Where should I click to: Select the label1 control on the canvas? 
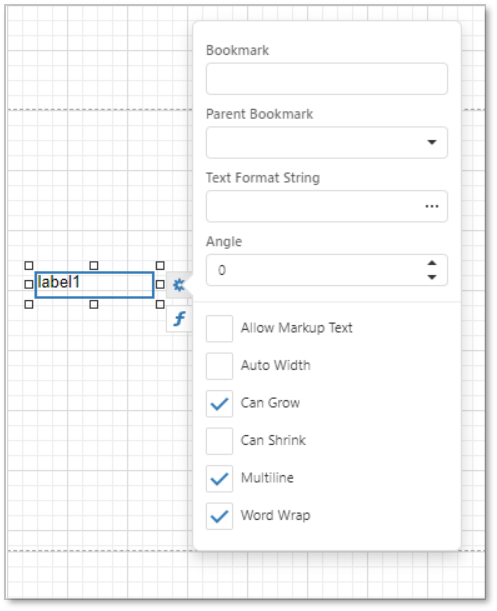click(94, 285)
